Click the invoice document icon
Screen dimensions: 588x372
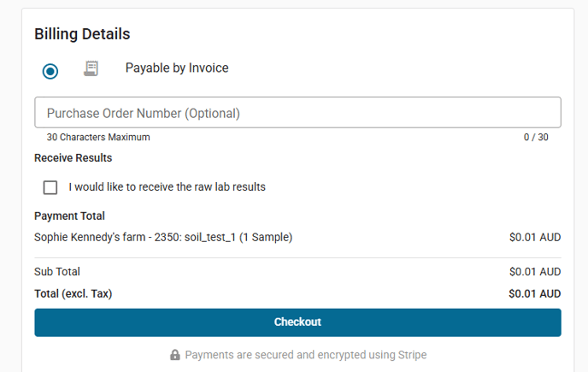91,68
